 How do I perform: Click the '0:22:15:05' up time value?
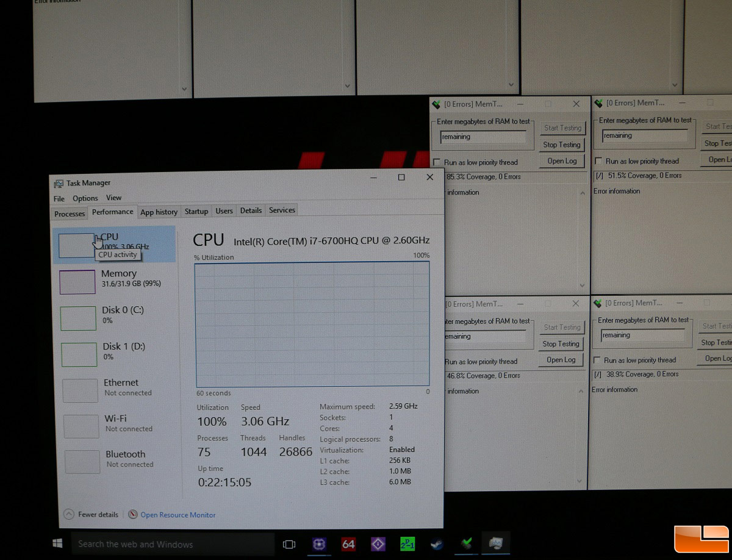tap(224, 483)
